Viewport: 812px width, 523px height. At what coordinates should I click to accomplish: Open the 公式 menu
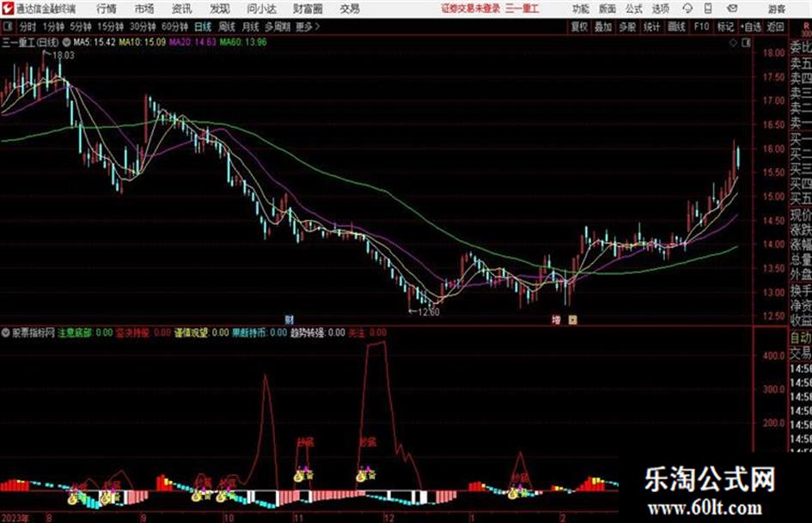(634, 9)
